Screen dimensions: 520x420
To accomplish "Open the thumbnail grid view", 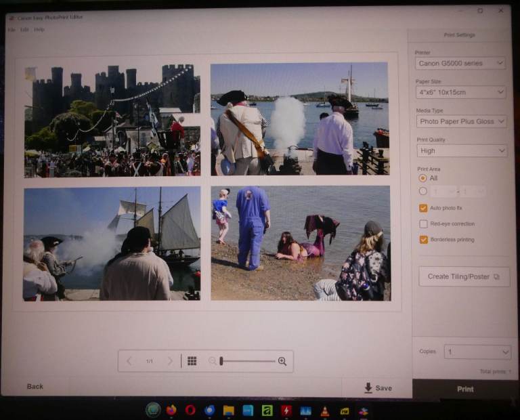I will coord(192,361).
